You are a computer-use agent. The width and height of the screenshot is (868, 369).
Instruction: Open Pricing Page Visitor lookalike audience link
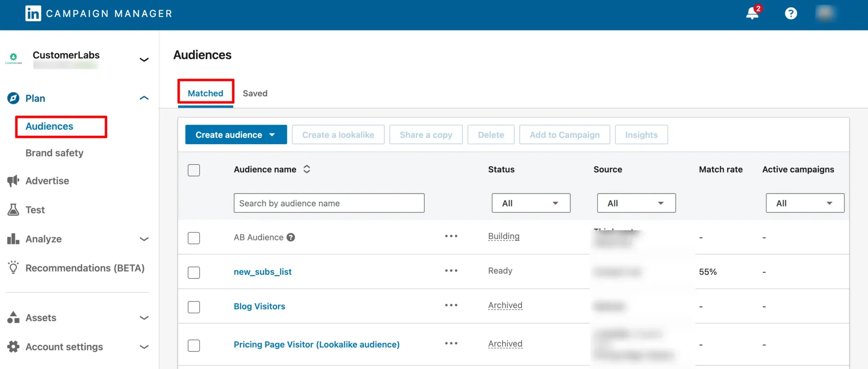click(317, 344)
